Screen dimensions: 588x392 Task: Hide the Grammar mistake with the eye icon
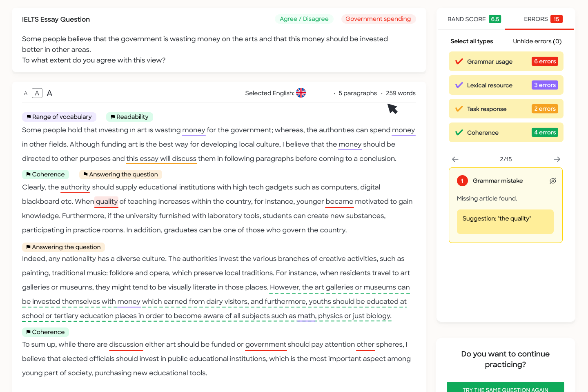coord(553,180)
